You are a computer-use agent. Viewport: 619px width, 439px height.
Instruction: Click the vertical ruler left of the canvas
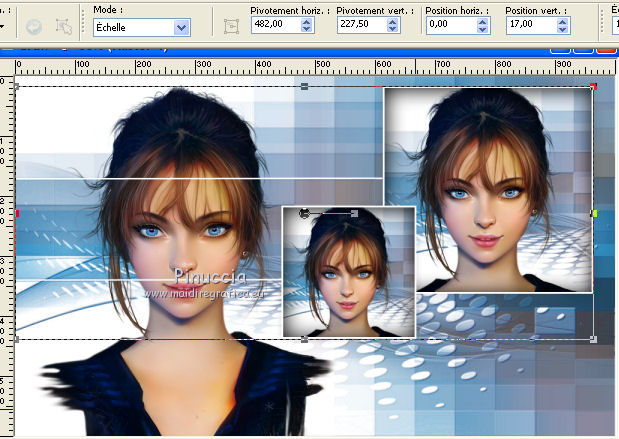pos(7,256)
